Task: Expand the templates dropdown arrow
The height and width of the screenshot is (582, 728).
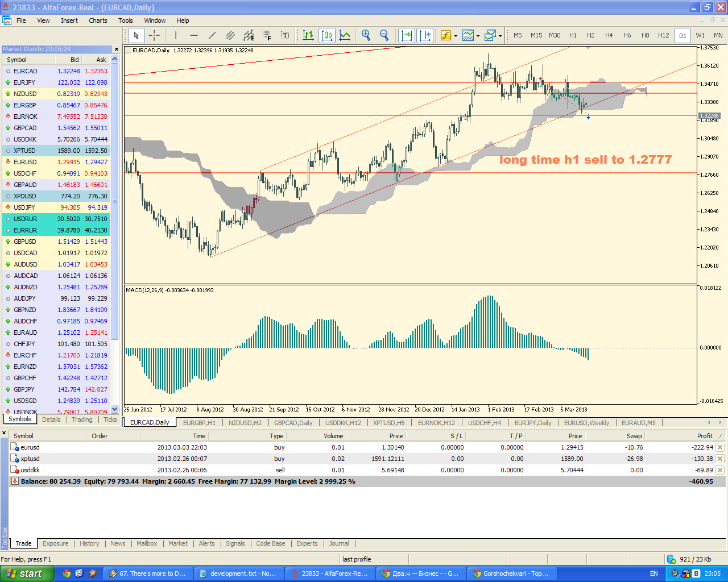Action: (478, 36)
